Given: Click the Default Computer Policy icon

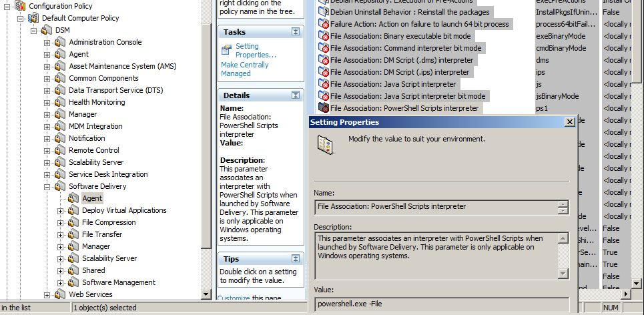Looking at the screenshot, I should (33, 18).
